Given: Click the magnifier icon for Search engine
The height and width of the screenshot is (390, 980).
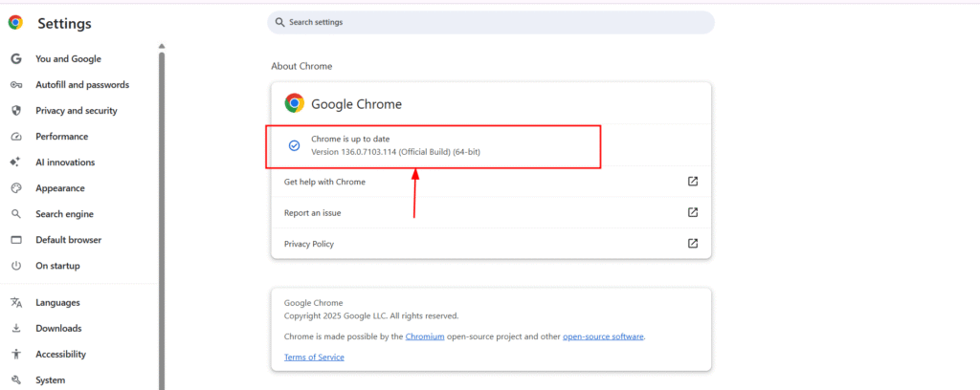Looking at the screenshot, I should 16,214.
